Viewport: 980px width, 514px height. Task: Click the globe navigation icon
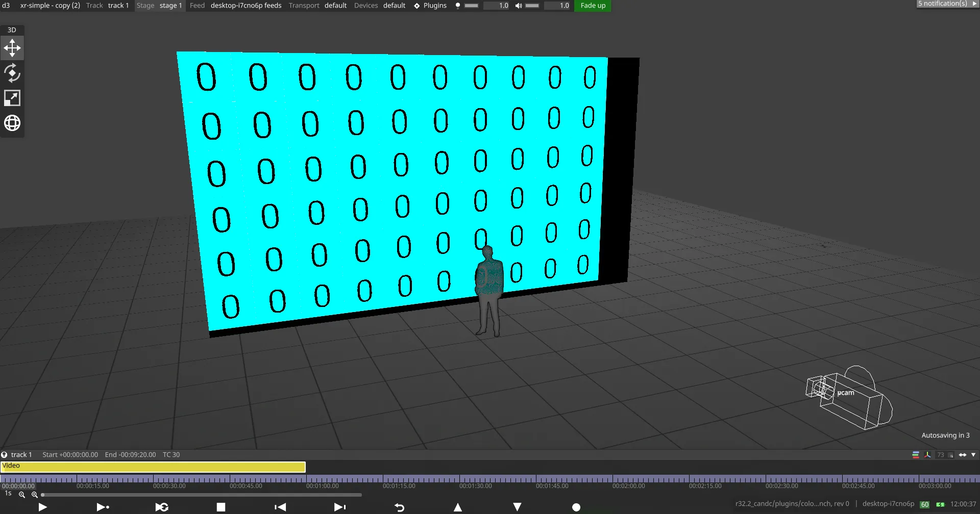12,123
